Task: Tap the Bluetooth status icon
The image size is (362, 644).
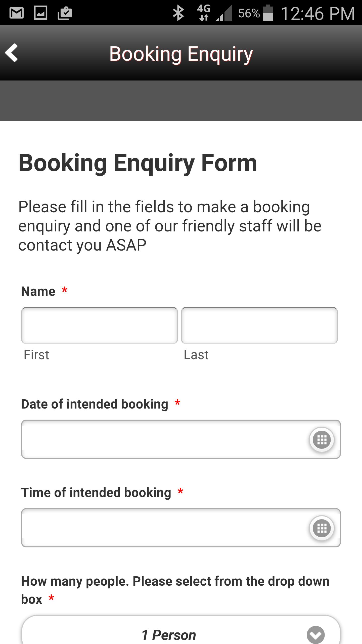Action: point(178,13)
